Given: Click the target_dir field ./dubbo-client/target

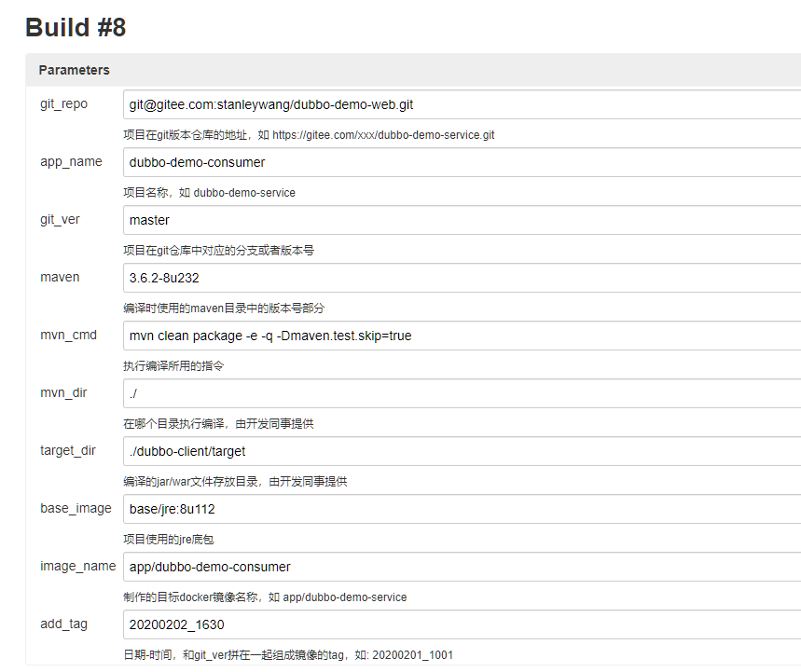Looking at the screenshot, I should point(462,451).
